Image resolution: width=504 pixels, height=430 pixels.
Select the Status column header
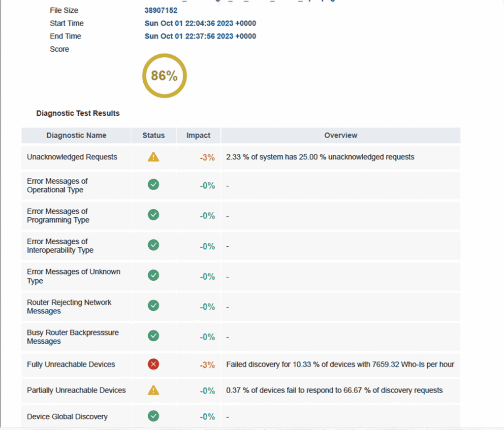154,135
